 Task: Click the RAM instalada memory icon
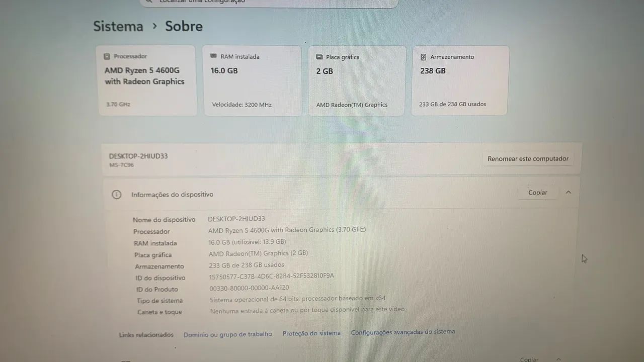coord(213,56)
